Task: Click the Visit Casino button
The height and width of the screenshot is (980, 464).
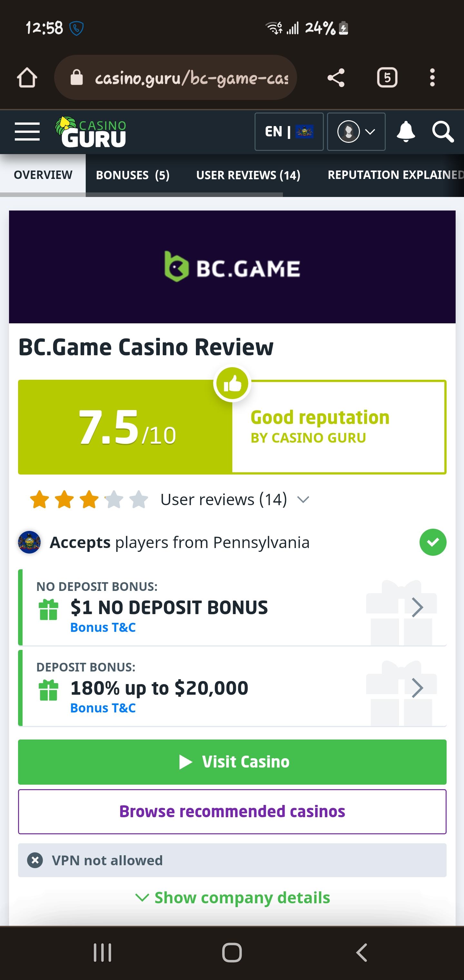Action: (232, 762)
